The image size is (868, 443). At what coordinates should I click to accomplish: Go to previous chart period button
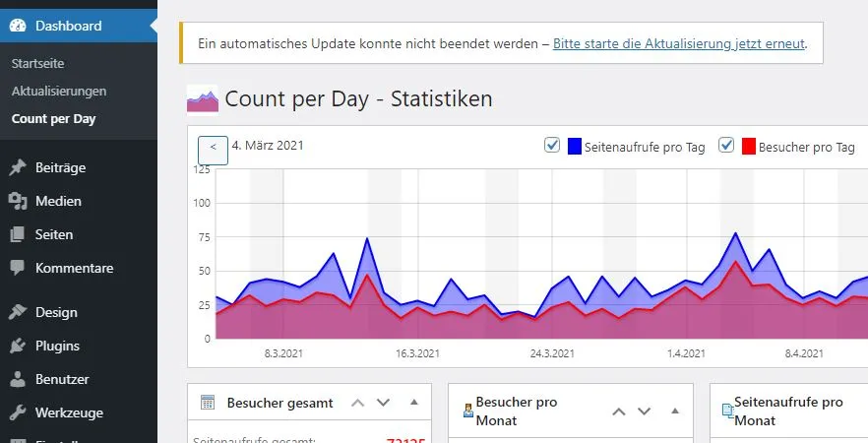point(214,150)
